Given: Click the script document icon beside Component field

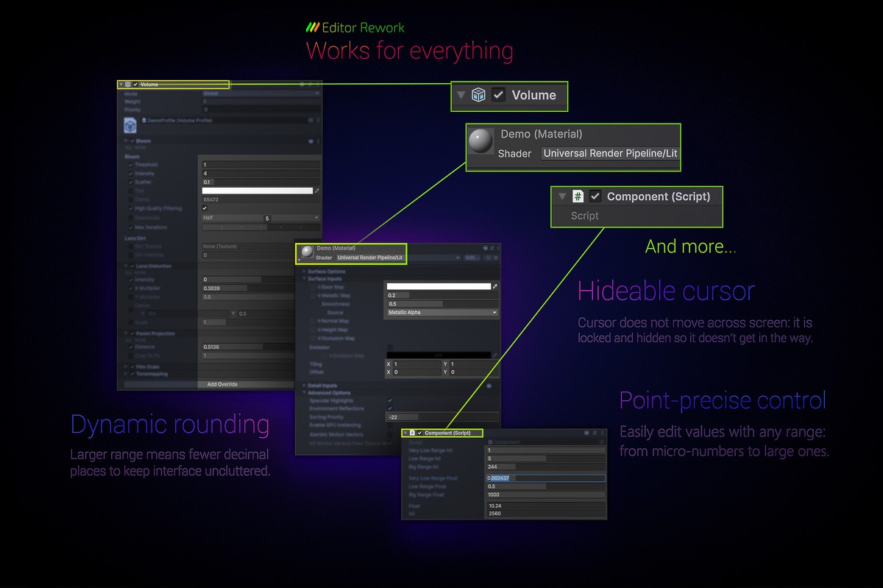Looking at the screenshot, I should tap(490, 441).
